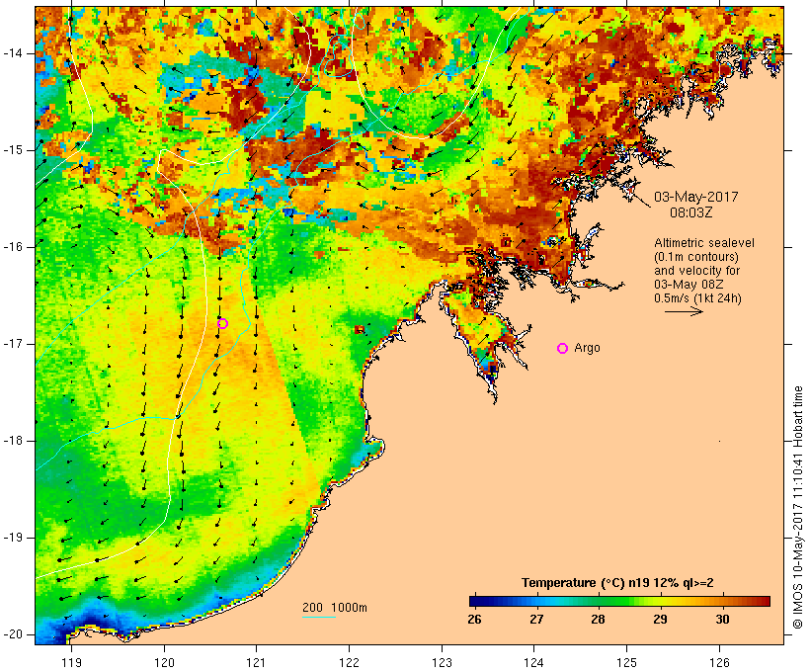
Task: Click the '0.5m/s (1kt 24h)' scale text
Action: pos(697,298)
